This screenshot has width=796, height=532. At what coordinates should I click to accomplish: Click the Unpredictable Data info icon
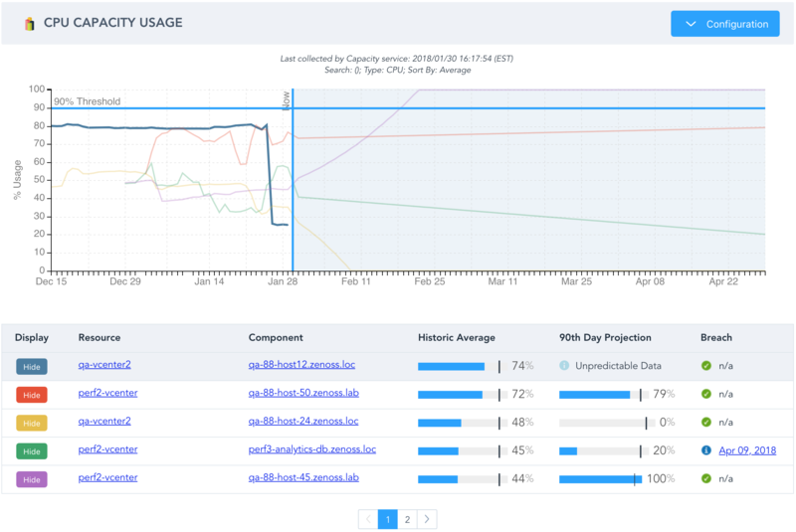pos(564,365)
